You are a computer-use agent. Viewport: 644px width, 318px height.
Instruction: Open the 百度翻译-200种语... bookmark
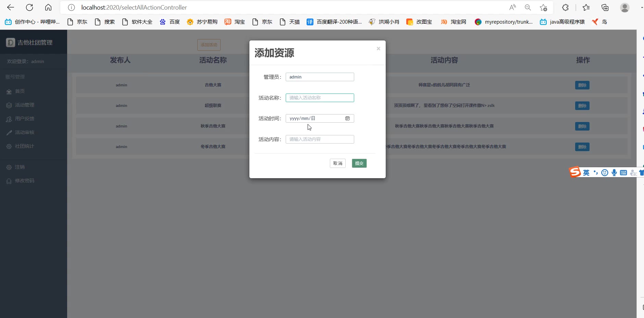click(334, 22)
